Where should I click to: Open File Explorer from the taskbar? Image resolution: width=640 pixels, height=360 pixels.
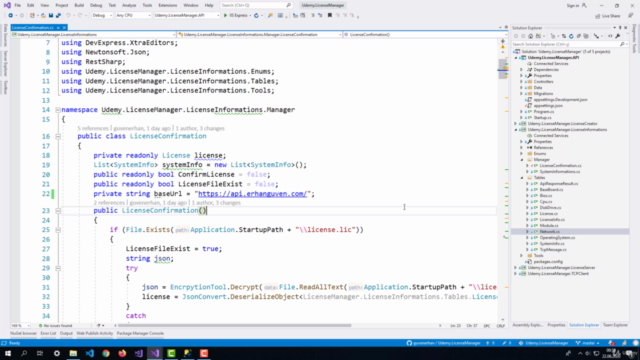(73, 353)
